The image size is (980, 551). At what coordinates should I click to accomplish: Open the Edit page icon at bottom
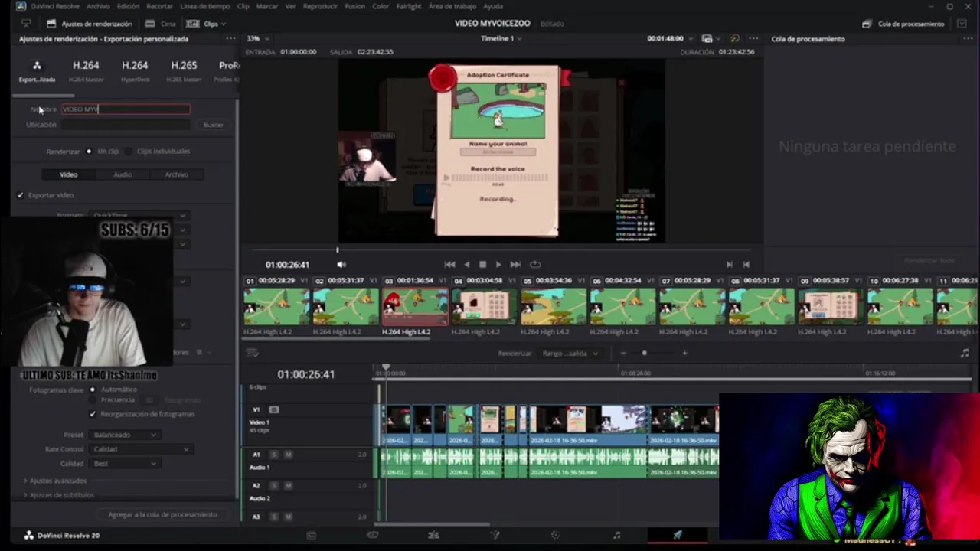433,536
